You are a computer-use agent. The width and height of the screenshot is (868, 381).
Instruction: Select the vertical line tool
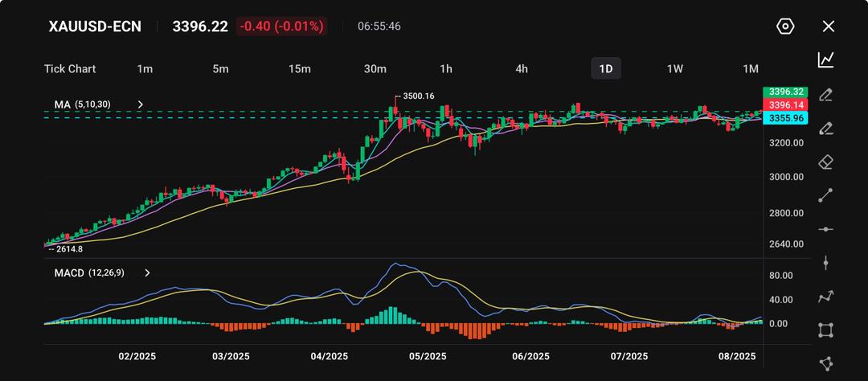coord(825,263)
